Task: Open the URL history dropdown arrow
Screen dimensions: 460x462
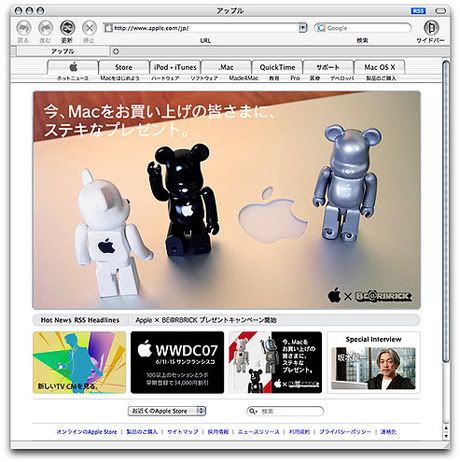Action: click(303, 28)
